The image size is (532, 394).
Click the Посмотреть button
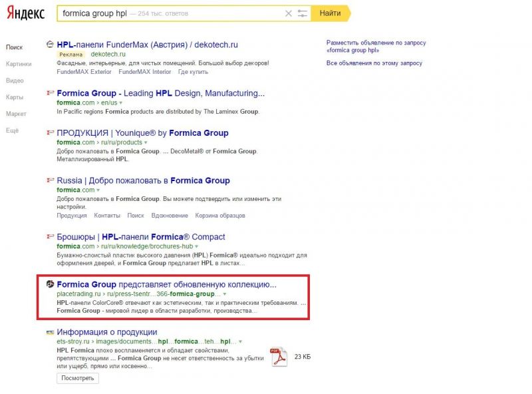click(78, 378)
